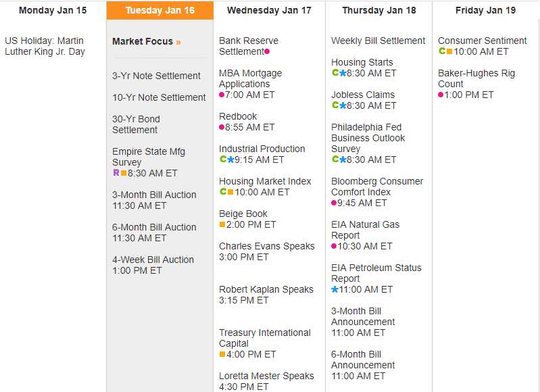
Task: Click the orange square icon under Beige Book
Action: pos(222,224)
